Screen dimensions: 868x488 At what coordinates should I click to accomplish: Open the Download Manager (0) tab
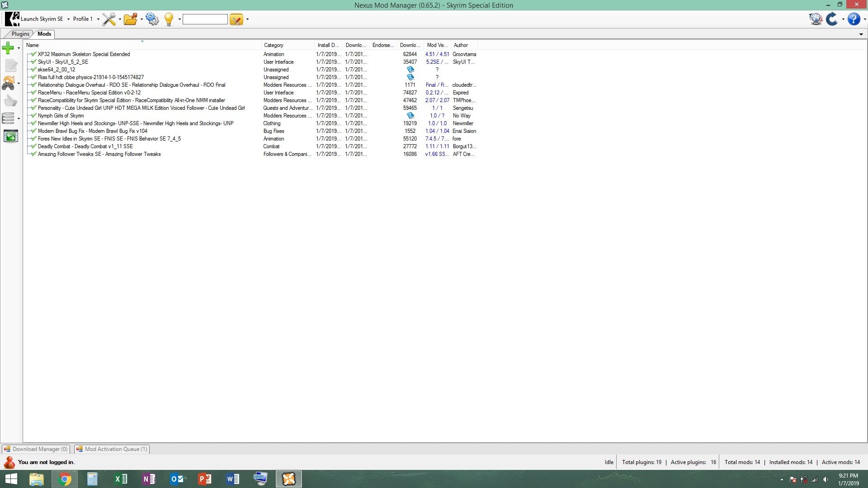pos(36,449)
